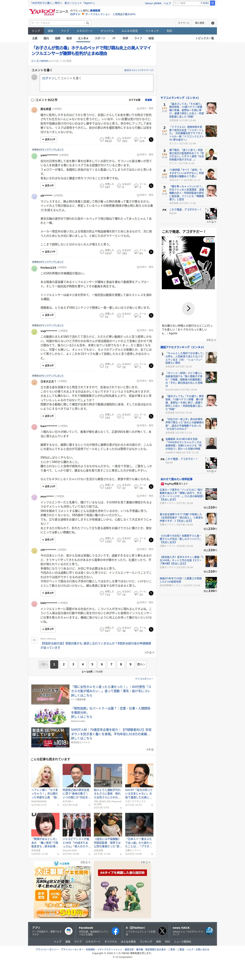Click the なるほど icon showing 281

click(x=119, y=252)
